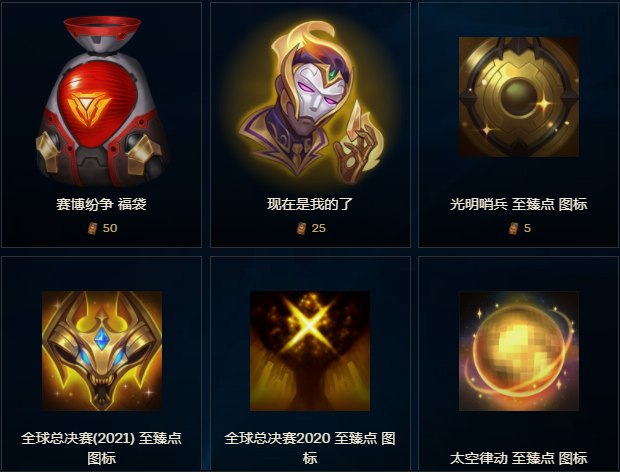620x474 pixels.
Task: Click the token icon beside price 50
Action: [x=93, y=228]
